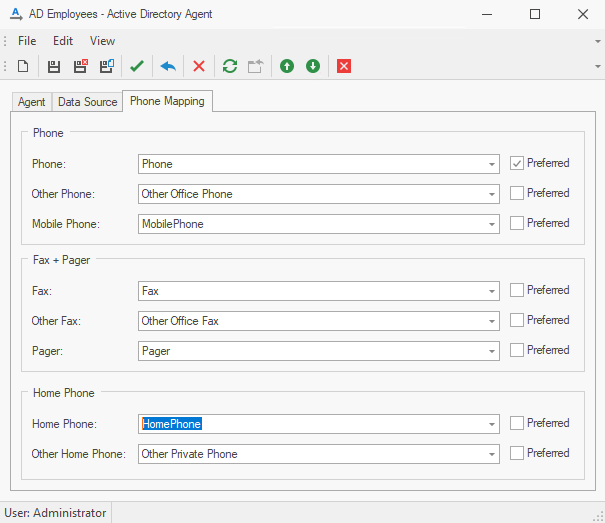The height and width of the screenshot is (523, 605).
Task: Click the application logo icon in title bar
Action: [x=16, y=14]
